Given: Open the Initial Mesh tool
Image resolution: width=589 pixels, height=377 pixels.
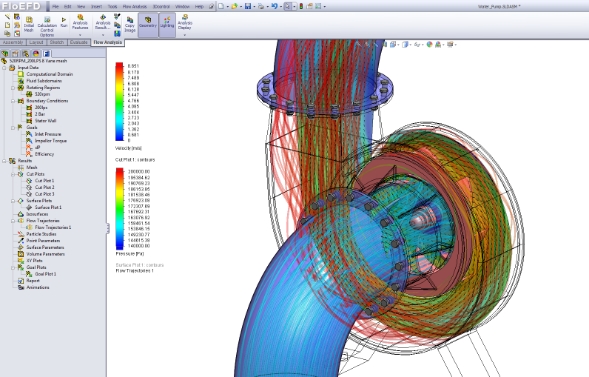Looking at the screenshot, I should click(29, 25).
